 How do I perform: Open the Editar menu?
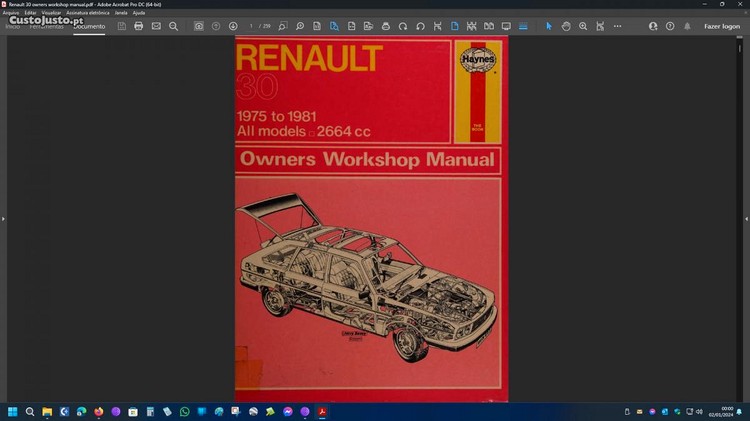(x=31, y=12)
